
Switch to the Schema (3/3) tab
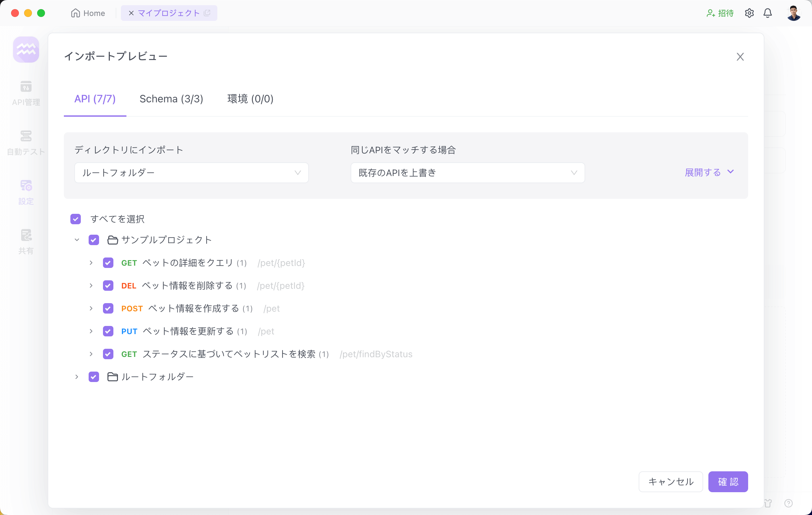point(171,99)
